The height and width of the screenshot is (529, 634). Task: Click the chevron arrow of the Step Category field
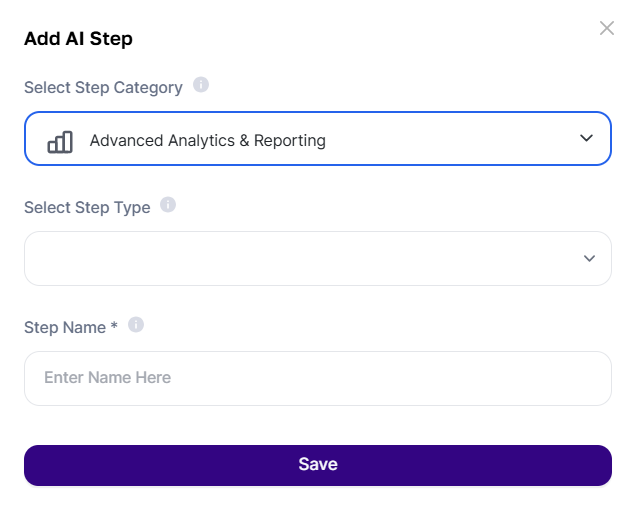click(586, 138)
